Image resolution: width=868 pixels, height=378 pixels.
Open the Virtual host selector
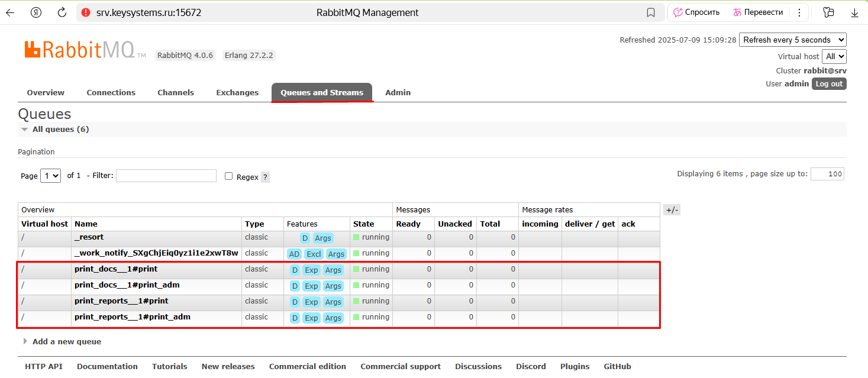point(834,56)
